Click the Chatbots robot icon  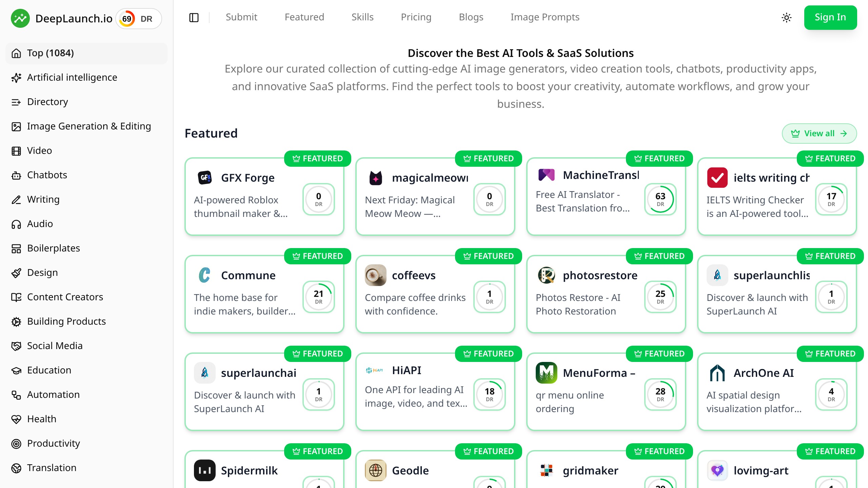coord(16,175)
